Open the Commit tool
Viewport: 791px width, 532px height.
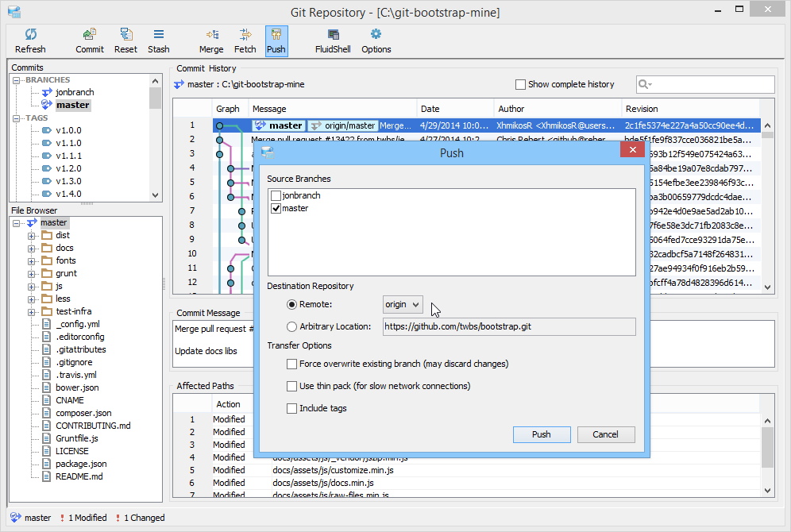[x=90, y=40]
